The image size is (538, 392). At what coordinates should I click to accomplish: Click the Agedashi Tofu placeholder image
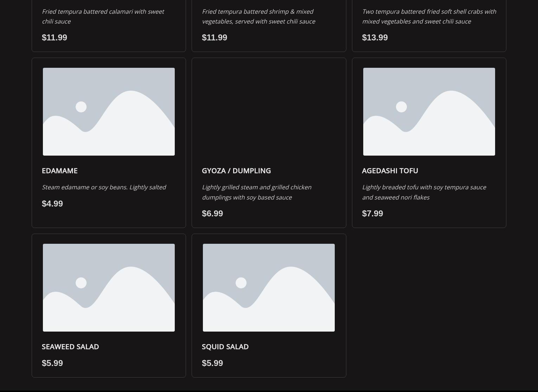click(429, 112)
